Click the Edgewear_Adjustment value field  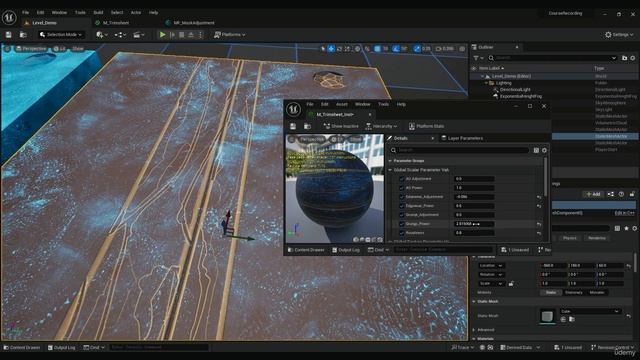point(474,197)
